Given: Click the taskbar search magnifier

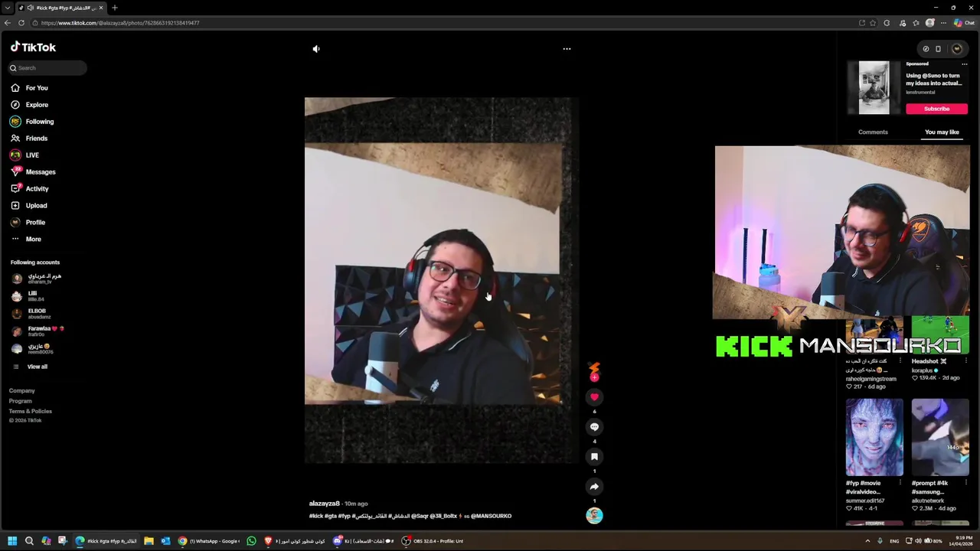Looking at the screenshot, I should coord(29,541).
